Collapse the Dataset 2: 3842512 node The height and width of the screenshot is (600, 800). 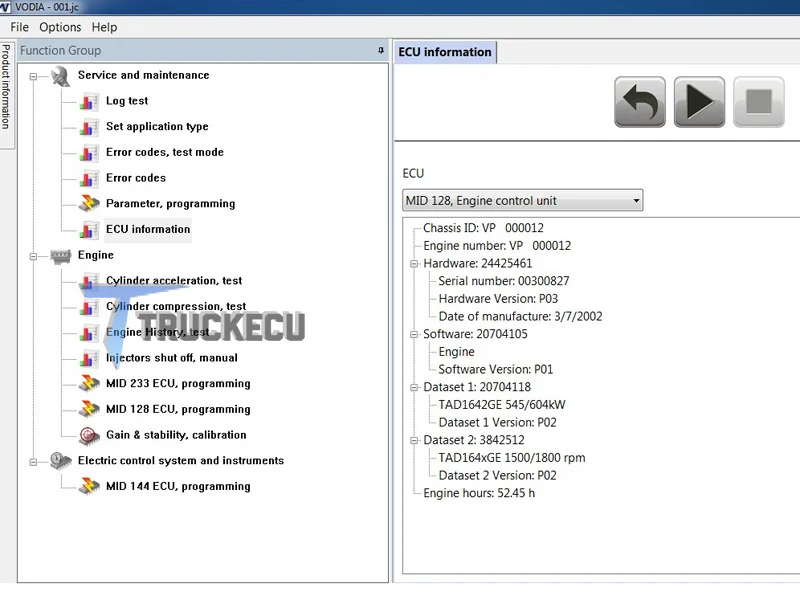point(414,440)
